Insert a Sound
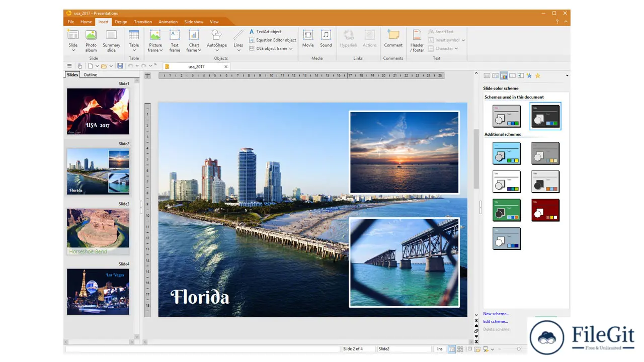Viewport: 644px width, 362px height. tap(326, 38)
